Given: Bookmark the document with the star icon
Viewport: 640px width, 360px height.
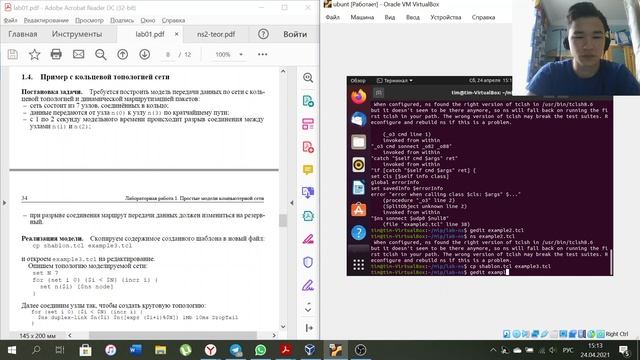Looking at the screenshot, I should (x=35, y=54).
